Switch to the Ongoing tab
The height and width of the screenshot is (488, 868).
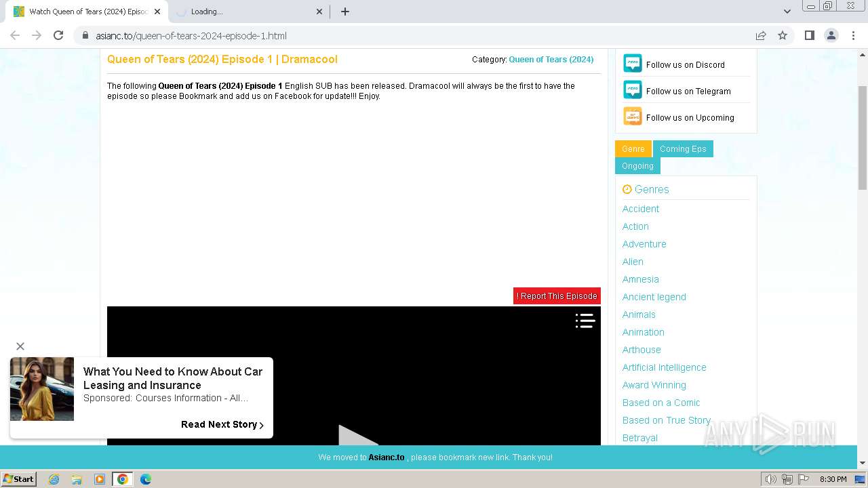click(637, 166)
